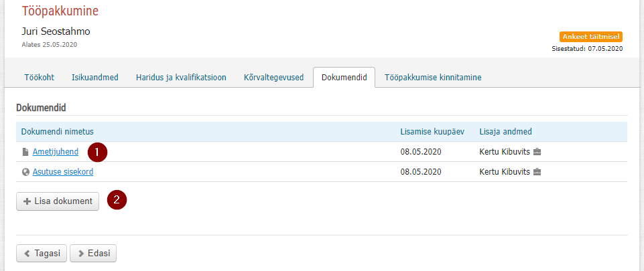Click the left chevron on Tagasi
The width and height of the screenshot is (644, 271).
pyautogui.click(x=27, y=254)
